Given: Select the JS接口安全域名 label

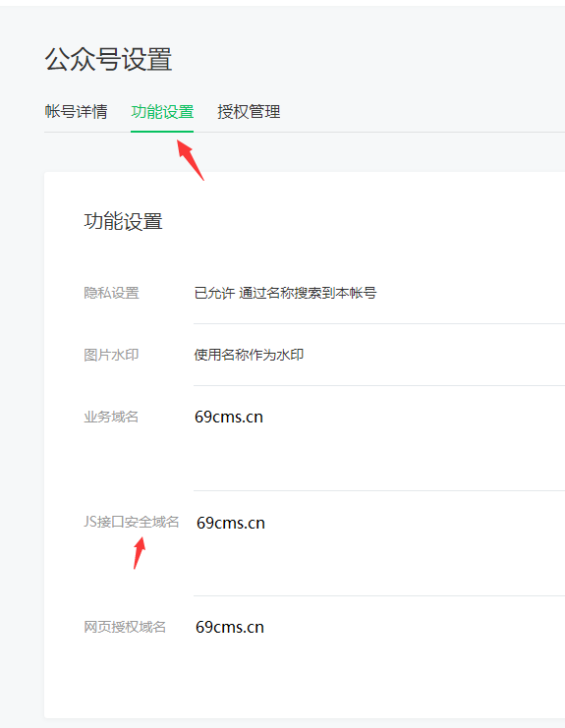Looking at the screenshot, I should [x=132, y=522].
